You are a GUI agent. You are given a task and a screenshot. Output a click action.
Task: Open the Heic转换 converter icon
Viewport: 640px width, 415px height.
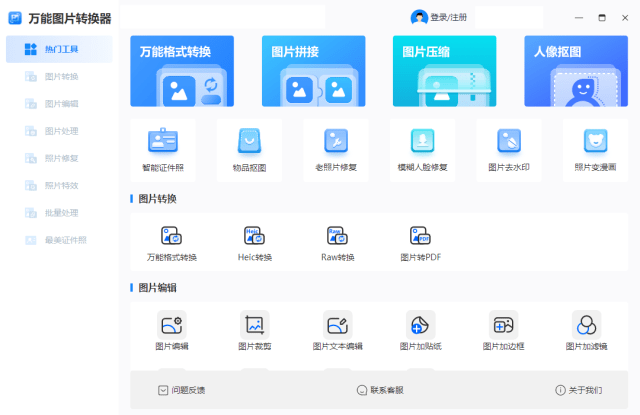pos(254,236)
